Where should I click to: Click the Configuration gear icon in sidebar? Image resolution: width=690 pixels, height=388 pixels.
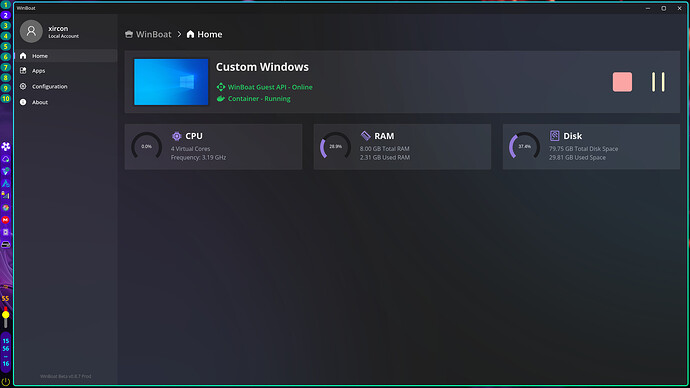pos(23,87)
